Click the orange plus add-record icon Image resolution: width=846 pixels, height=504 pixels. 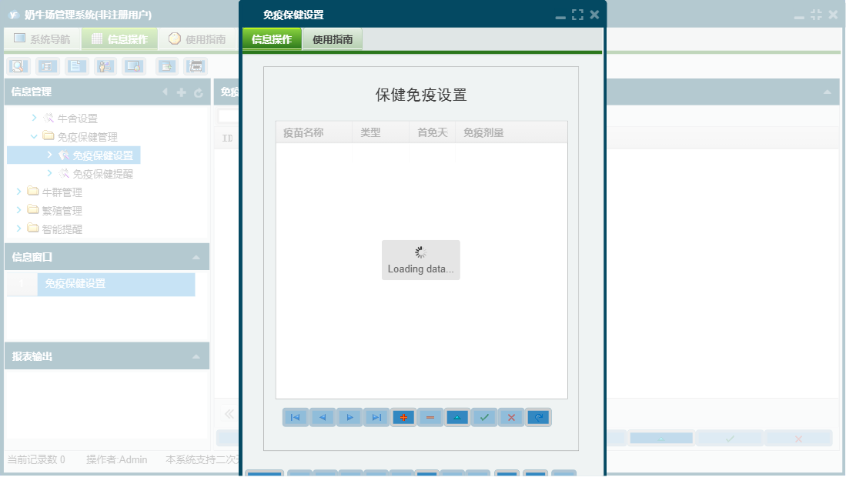point(403,417)
